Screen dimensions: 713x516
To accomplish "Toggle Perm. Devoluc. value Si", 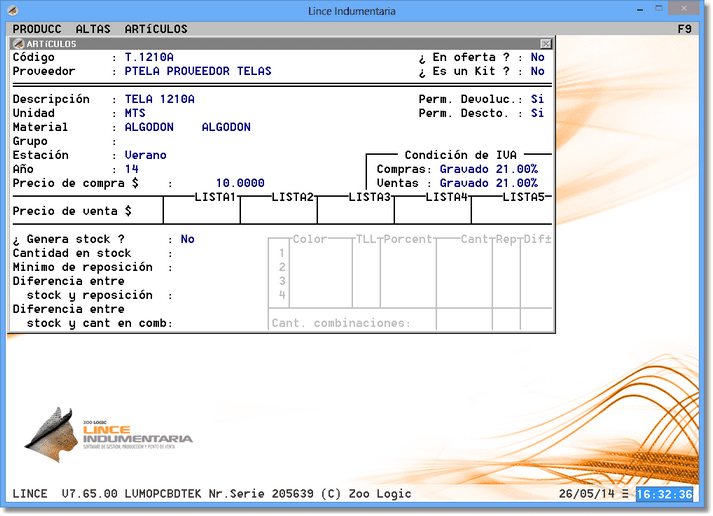I will (x=537, y=99).
